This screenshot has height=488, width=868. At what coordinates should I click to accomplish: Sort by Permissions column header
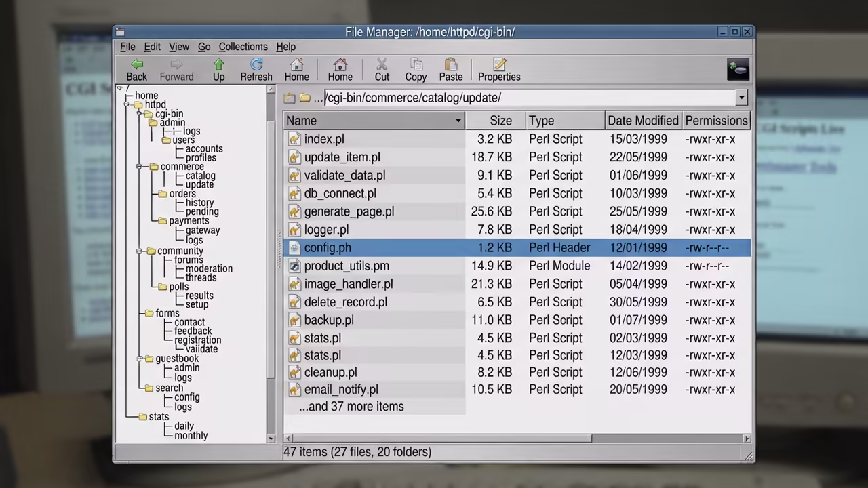click(716, 121)
